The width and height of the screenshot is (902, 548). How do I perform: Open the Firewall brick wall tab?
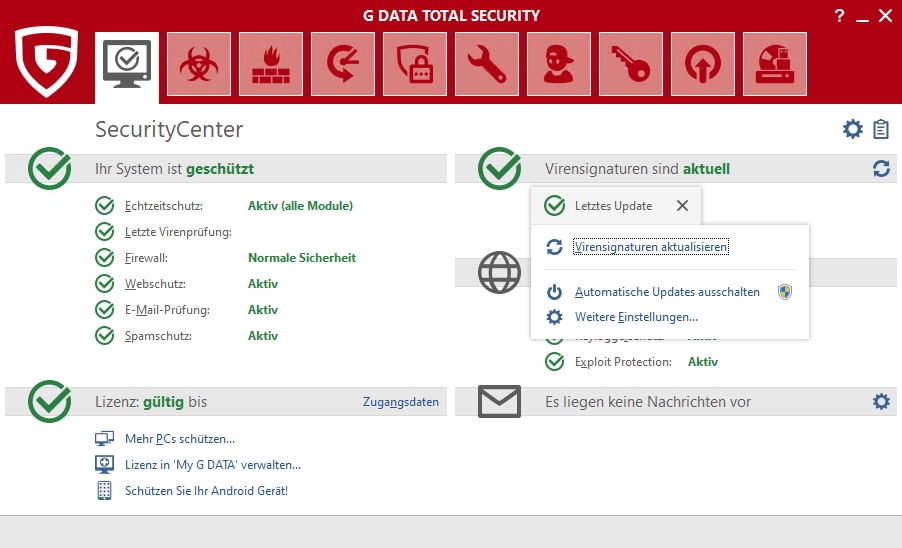271,64
